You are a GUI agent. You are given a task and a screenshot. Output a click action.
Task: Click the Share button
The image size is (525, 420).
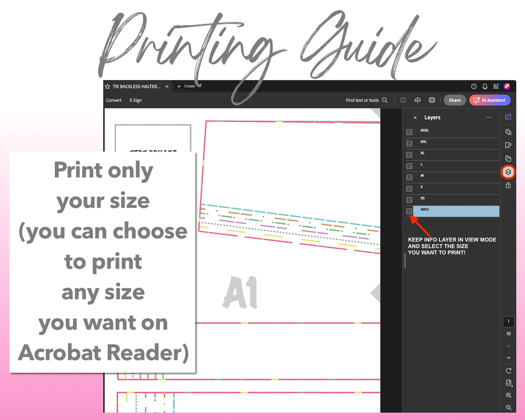click(455, 100)
